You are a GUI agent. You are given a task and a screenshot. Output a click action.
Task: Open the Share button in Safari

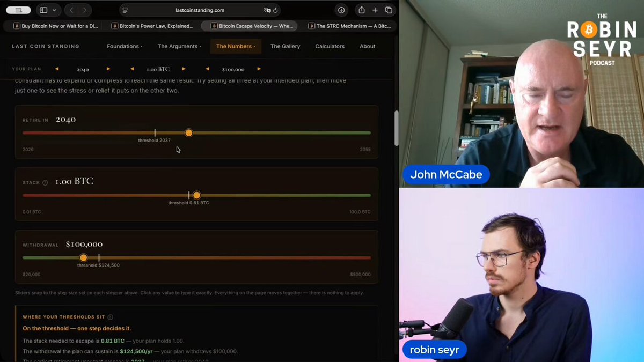coord(362,10)
